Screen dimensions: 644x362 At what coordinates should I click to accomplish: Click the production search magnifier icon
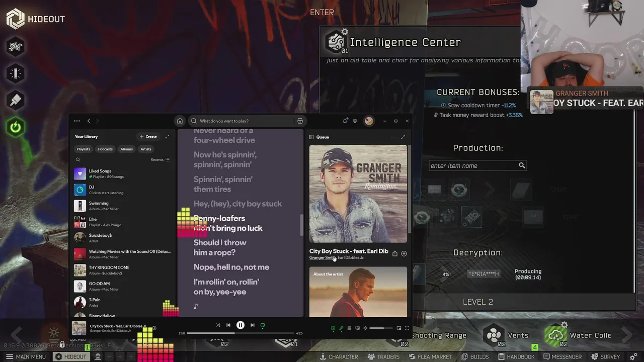tap(522, 165)
